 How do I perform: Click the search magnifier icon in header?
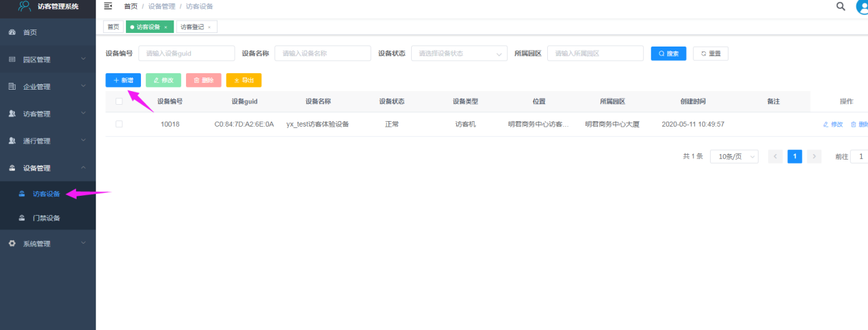841,6
